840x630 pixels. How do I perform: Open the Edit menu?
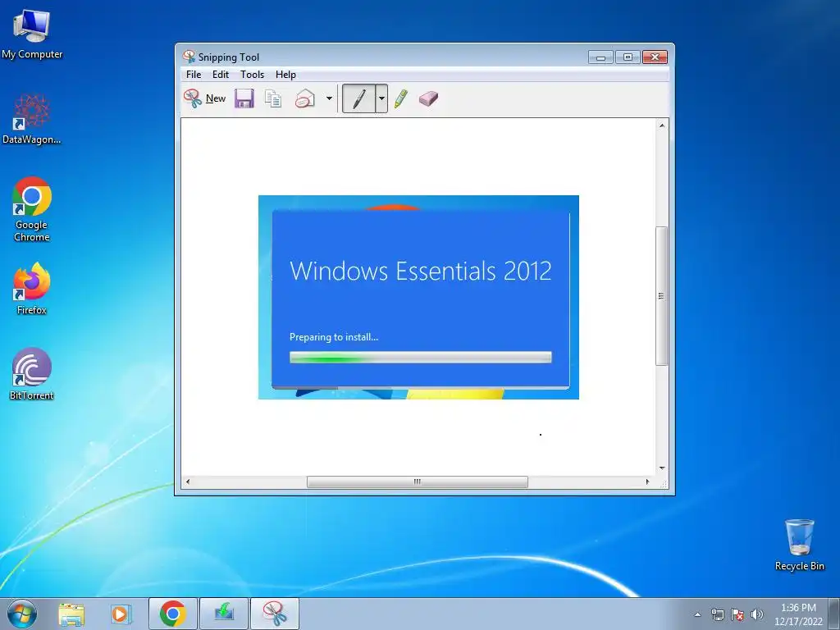220,75
